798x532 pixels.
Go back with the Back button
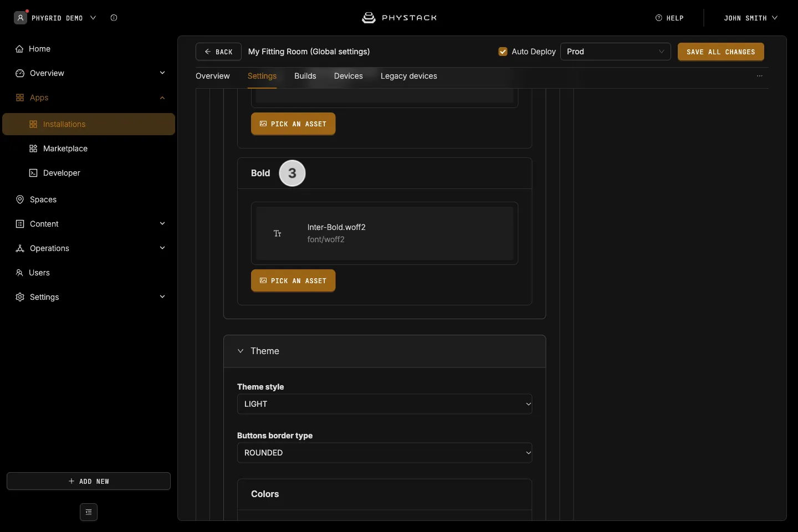(x=218, y=52)
